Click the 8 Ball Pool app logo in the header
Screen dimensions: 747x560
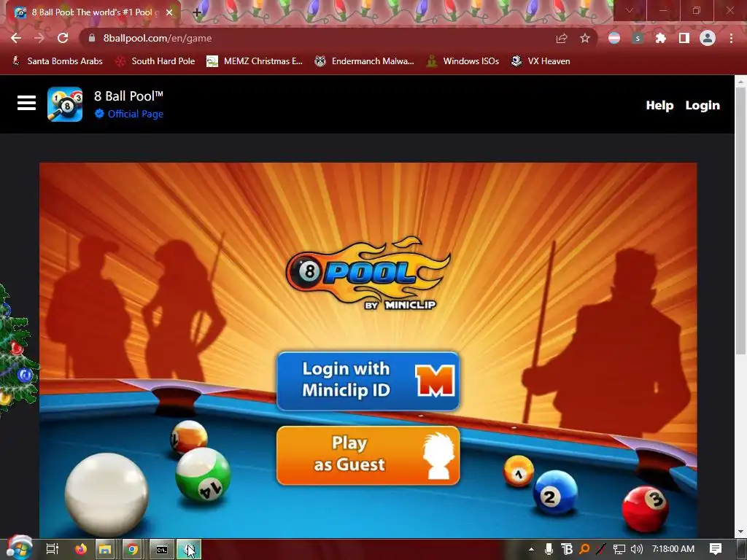pyautogui.click(x=65, y=104)
